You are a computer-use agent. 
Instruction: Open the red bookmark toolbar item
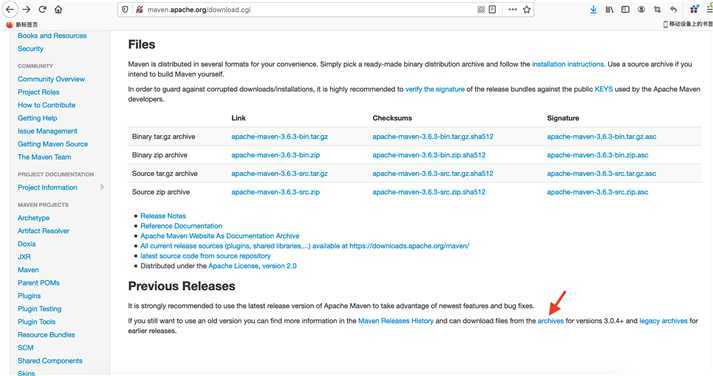coord(22,25)
